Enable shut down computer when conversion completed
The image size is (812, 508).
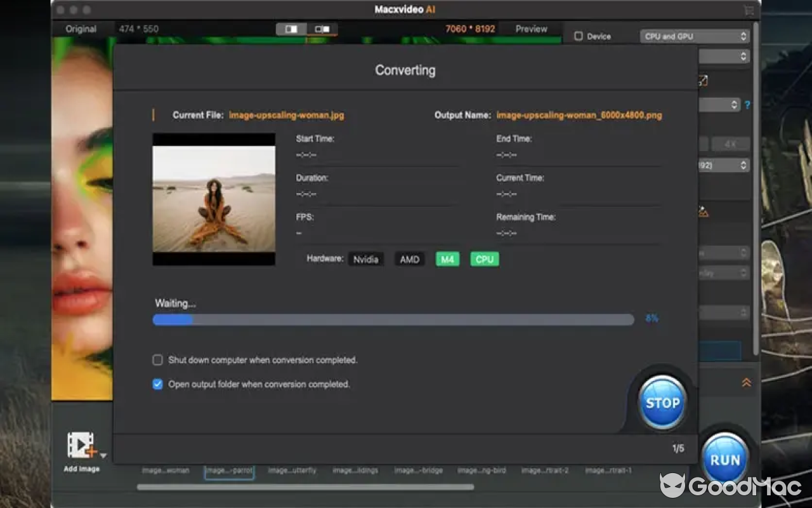158,360
